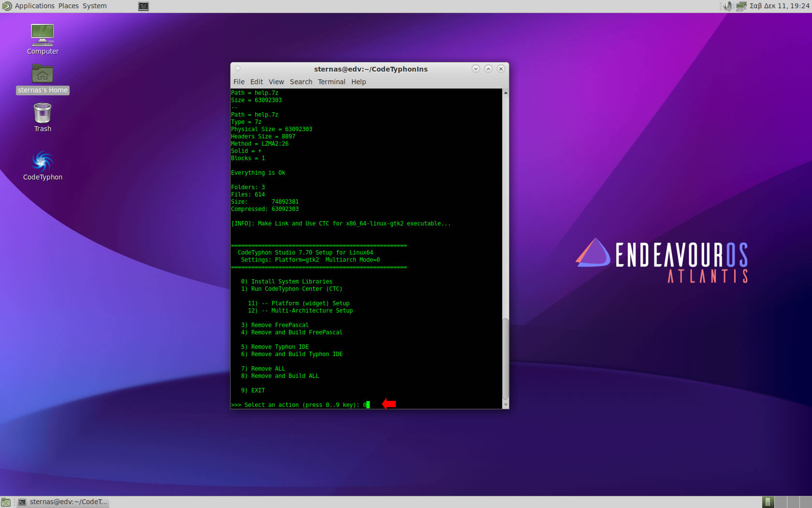Click '9) EXIT' line in terminal
812x508 pixels.
(253, 390)
